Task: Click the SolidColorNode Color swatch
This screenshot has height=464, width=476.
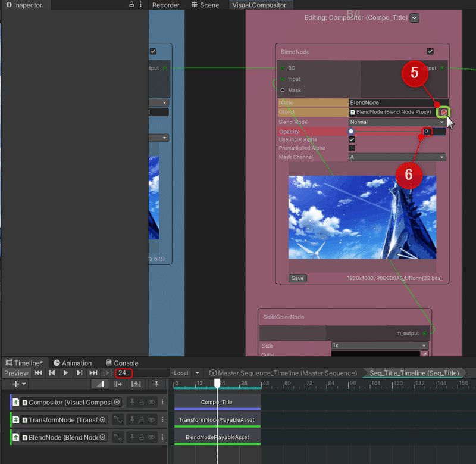Action: tap(375, 354)
